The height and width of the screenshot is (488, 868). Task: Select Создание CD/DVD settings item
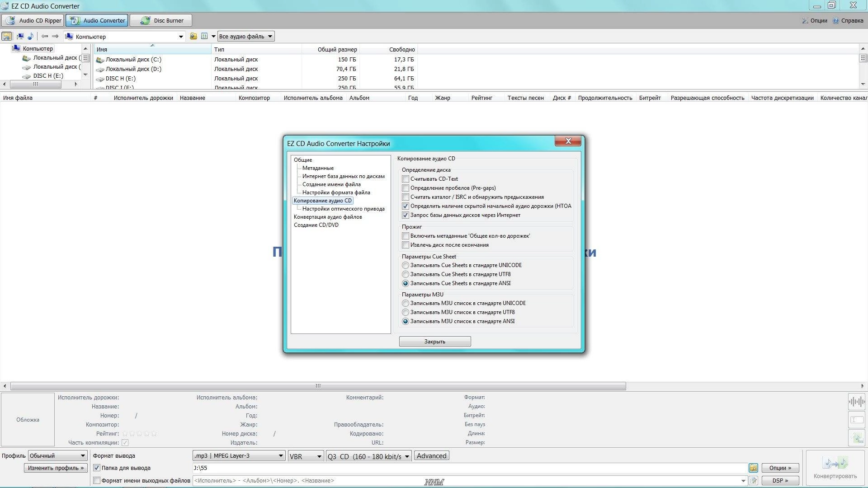click(316, 225)
